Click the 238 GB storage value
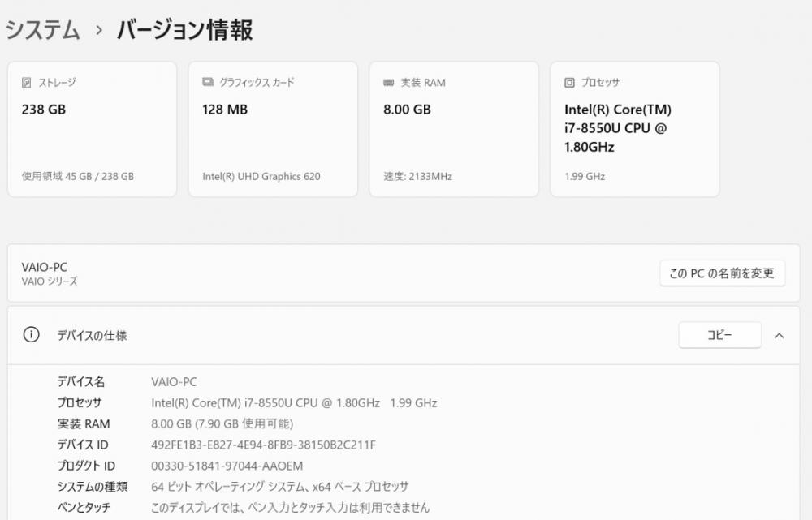This screenshot has height=520, width=812. [44, 110]
